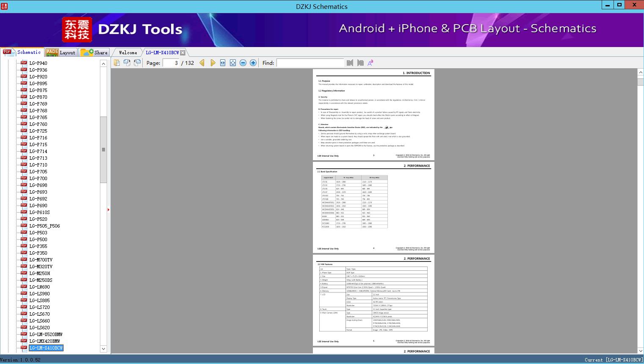
Task: Click the find next match icon
Action: [360, 63]
